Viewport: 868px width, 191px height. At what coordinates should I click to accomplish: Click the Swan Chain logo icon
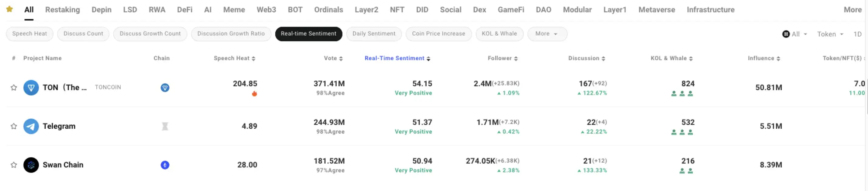(x=31, y=165)
